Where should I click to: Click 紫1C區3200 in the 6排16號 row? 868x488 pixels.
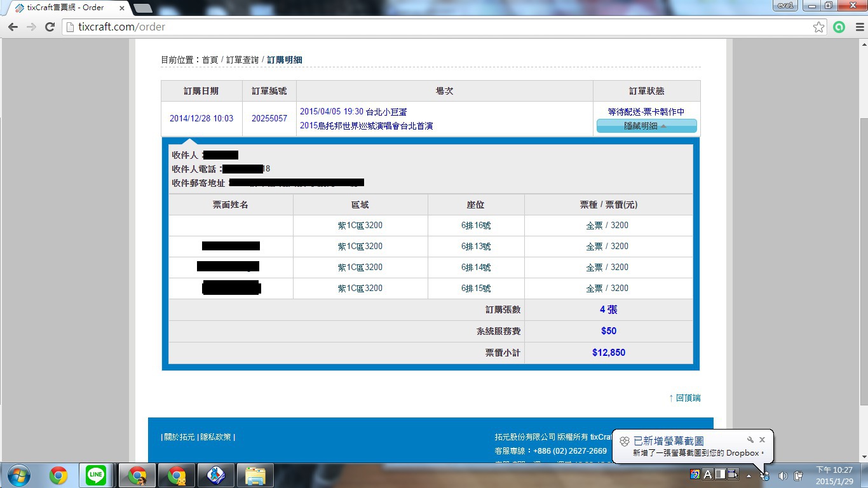[x=360, y=226]
